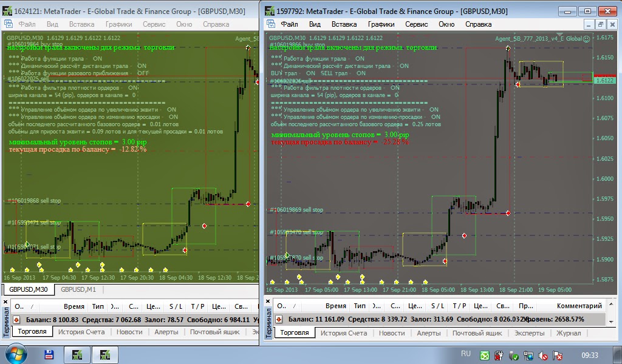Click right terminal scrollbar down arrow
The height and width of the screenshot is (364, 622).
pyautogui.click(x=611, y=322)
